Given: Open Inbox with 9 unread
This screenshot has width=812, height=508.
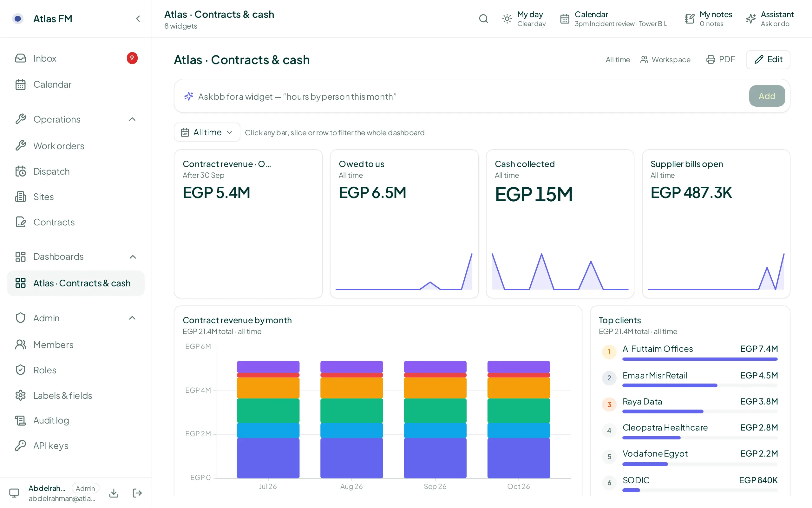Looking at the screenshot, I should 76,58.
